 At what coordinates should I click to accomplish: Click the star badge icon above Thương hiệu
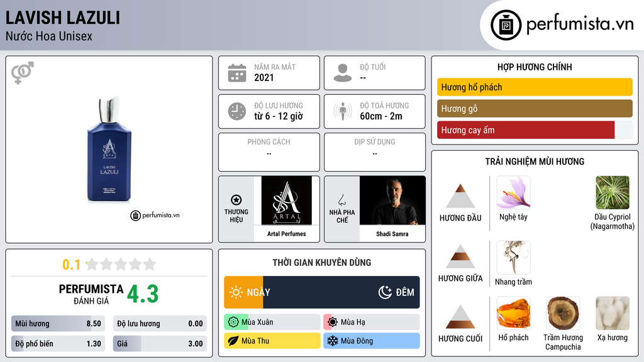coord(236,200)
